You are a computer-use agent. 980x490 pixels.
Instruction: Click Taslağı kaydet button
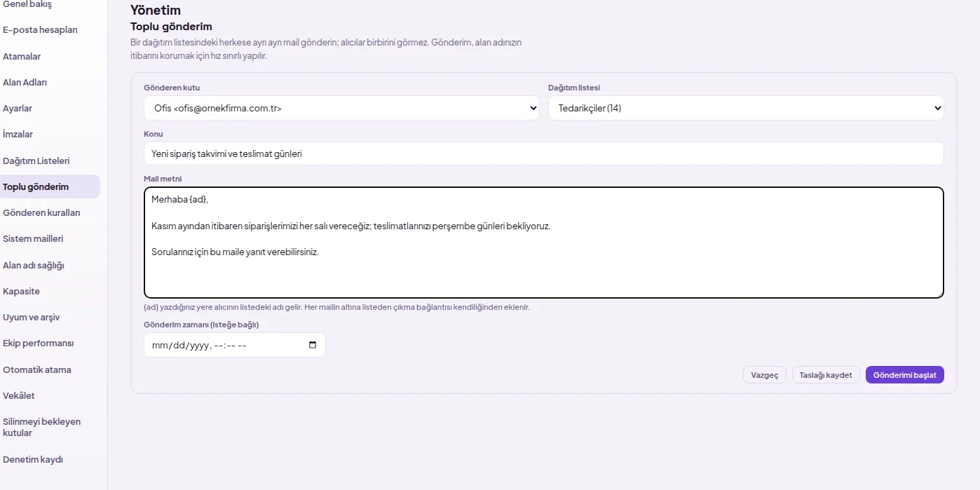pyautogui.click(x=826, y=375)
